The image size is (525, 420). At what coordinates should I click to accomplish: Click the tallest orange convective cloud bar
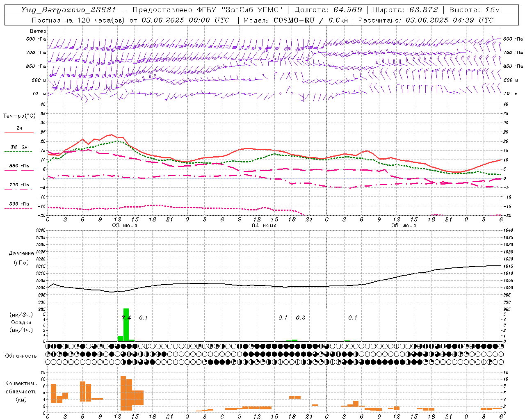(x=123, y=393)
